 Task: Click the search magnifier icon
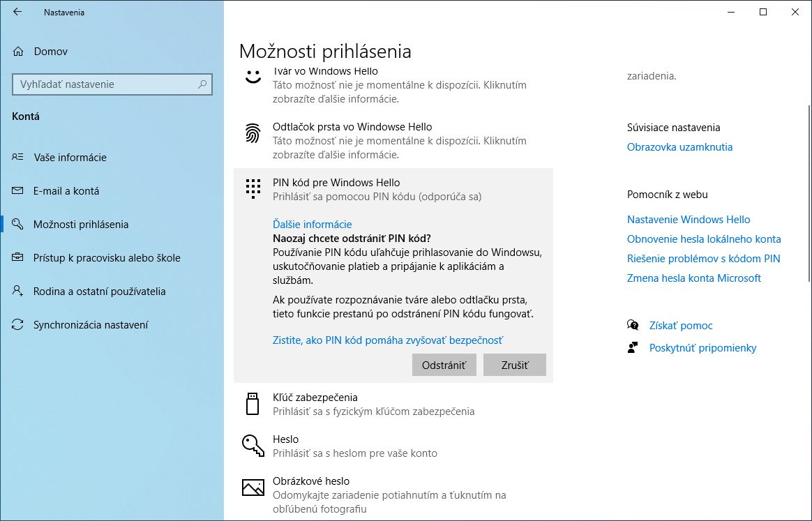202,84
